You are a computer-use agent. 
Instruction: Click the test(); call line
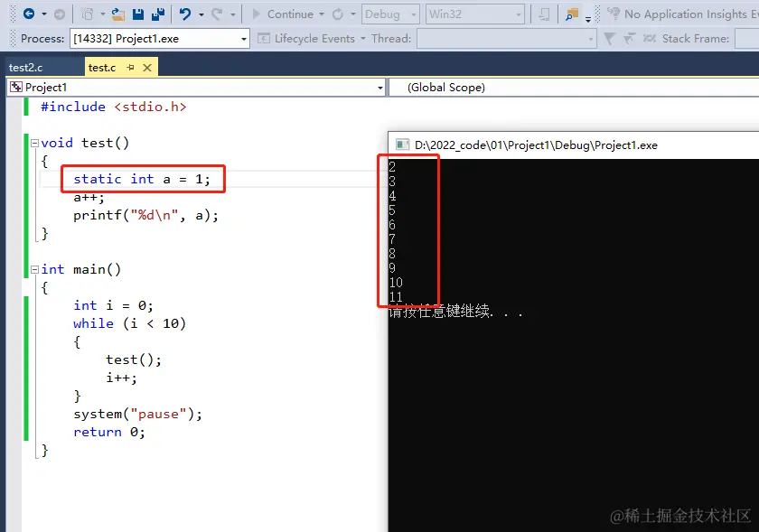click(x=134, y=359)
